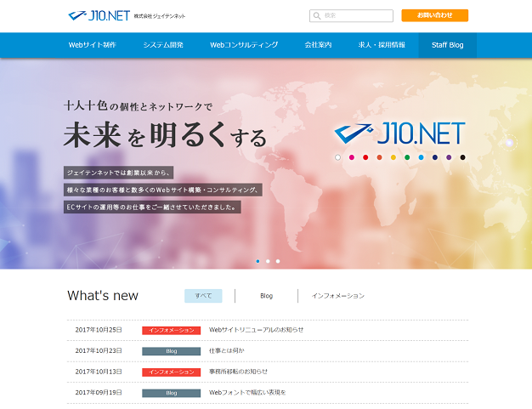
Task: Click the pink color dot under banner logo
Action: pos(352,157)
